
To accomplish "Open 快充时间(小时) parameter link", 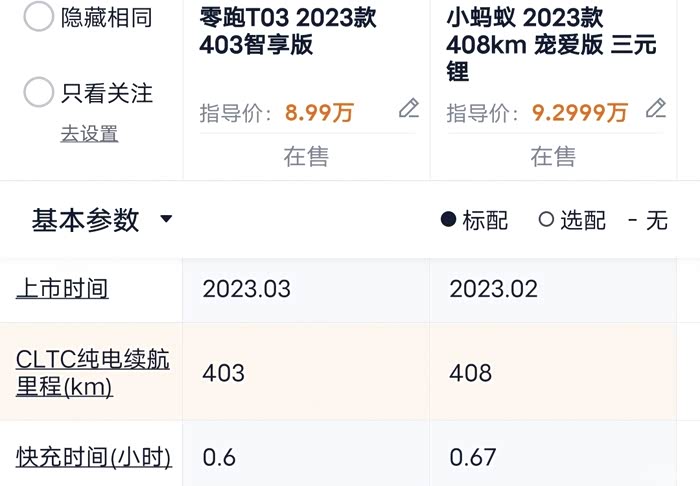I will [94, 458].
